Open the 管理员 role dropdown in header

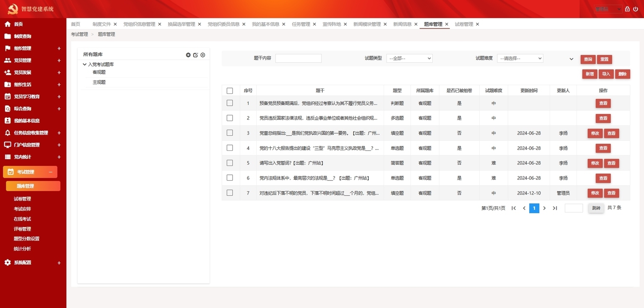pos(608,9)
